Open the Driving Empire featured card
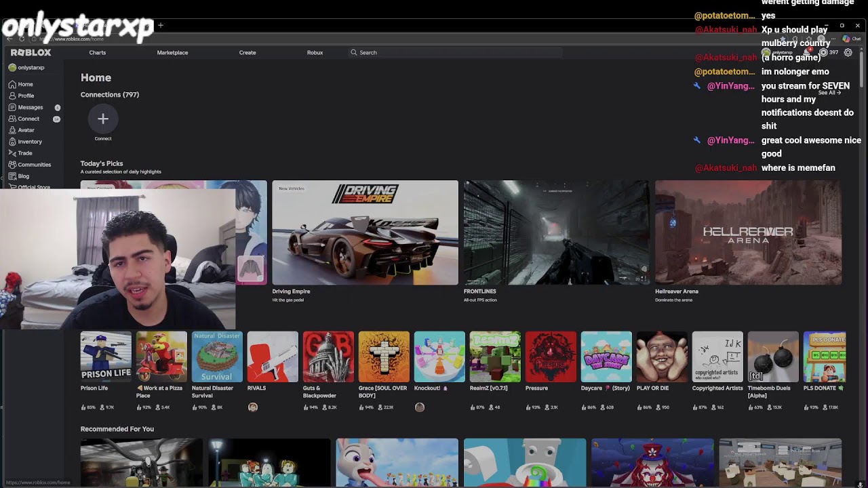The width and height of the screenshot is (868, 488). 365,232
